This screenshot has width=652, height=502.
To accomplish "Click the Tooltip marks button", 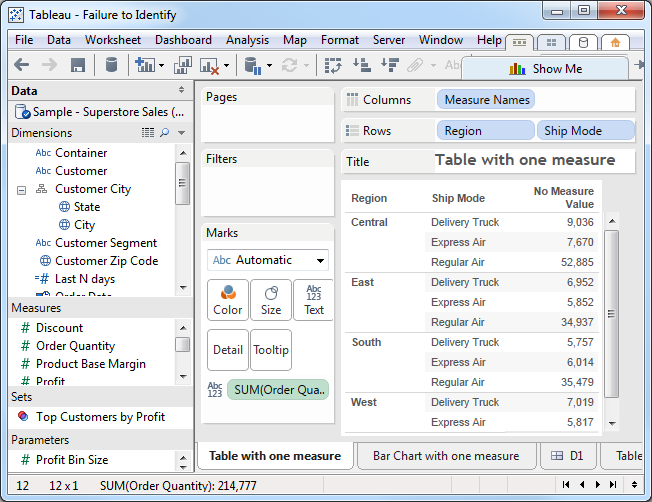I will point(271,350).
